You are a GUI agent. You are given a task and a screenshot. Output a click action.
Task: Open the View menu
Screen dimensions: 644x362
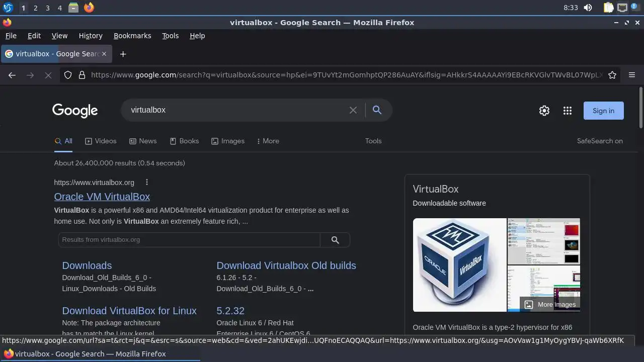click(59, 36)
